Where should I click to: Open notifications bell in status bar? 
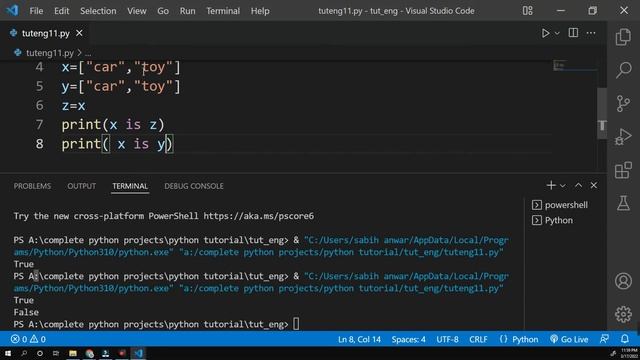625,339
